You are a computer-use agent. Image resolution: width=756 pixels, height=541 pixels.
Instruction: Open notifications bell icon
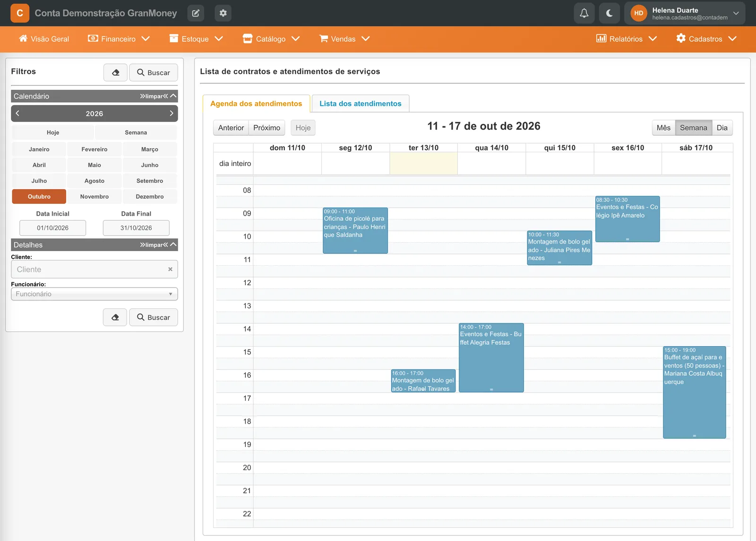coord(584,13)
